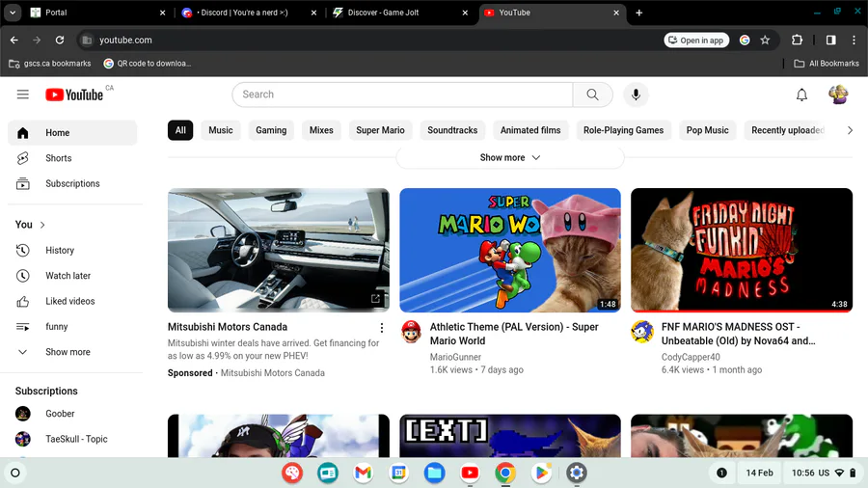Open more options for Mitsubishi ad
The width and height of the screenshot is (868, 488).
(x=381, y=328)
